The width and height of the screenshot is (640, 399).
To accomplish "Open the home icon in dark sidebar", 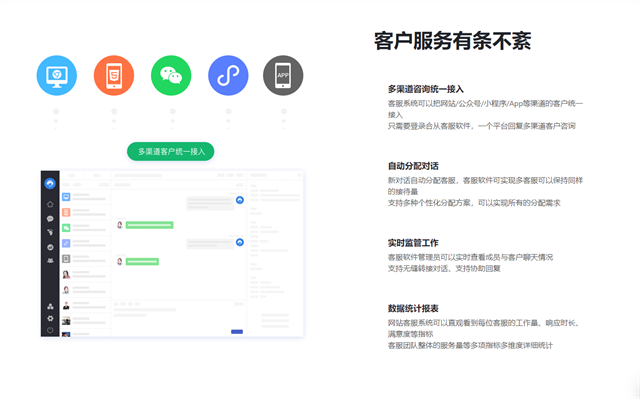I will point(50,204).
